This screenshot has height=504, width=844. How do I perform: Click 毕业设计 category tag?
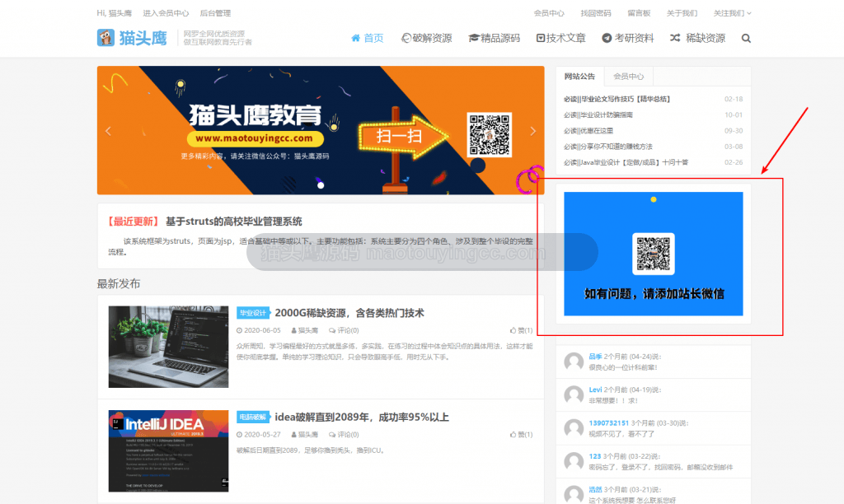coord(252,312)
